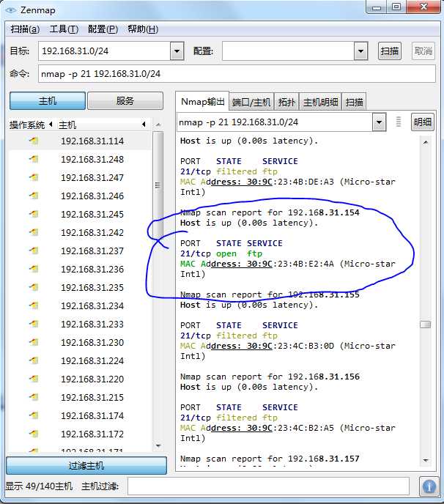Click the 目标 target input field
The height and width of the screenshot is (504, 444).
pyautogui.click(x=105, y=51)
